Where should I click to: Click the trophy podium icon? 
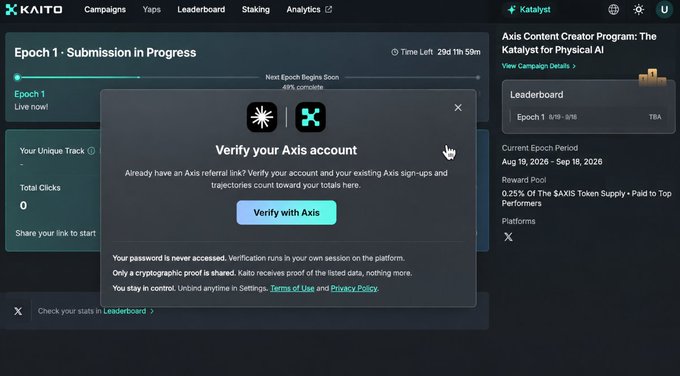click(x=653, y=77)
